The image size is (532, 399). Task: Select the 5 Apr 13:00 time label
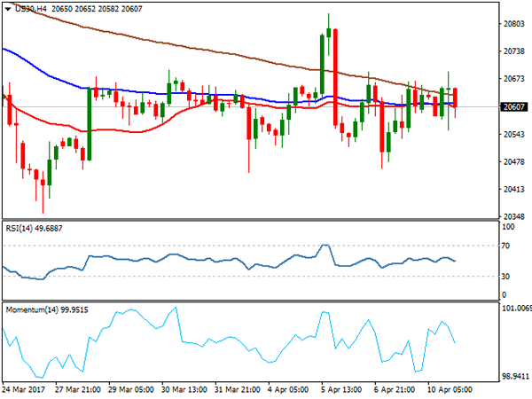pos(341,389)
